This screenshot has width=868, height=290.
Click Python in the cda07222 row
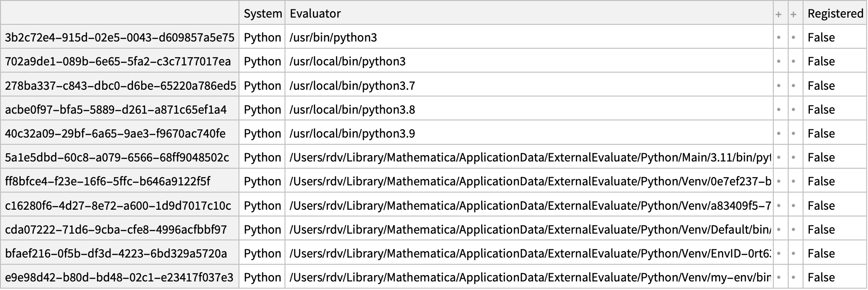[x=262, y=230]
